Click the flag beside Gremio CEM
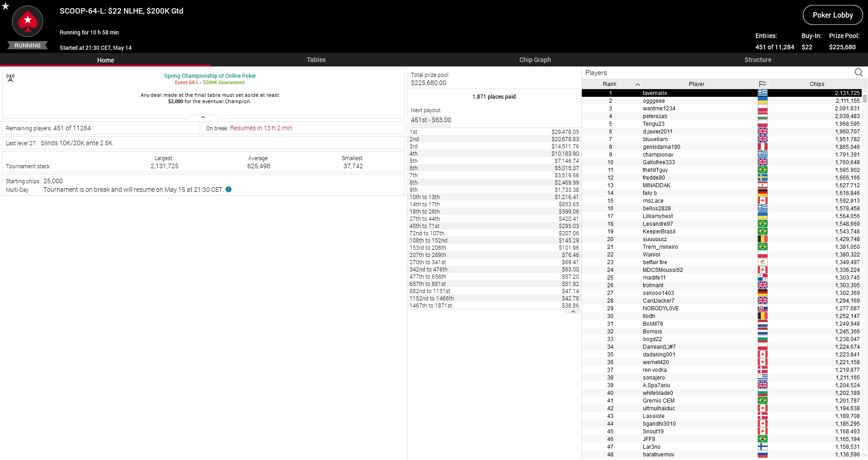 pyautogui.click(x=763, y=400)
